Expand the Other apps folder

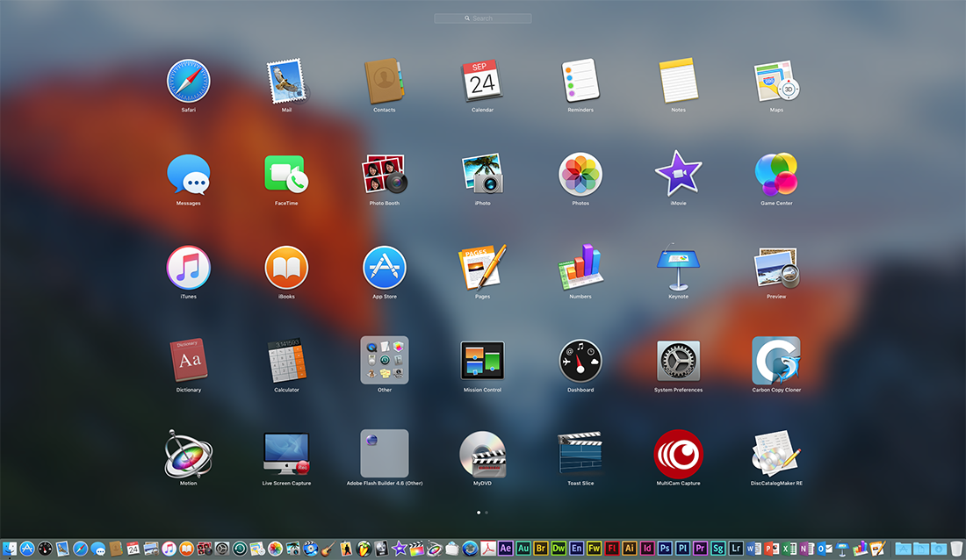tap(384, 360)
